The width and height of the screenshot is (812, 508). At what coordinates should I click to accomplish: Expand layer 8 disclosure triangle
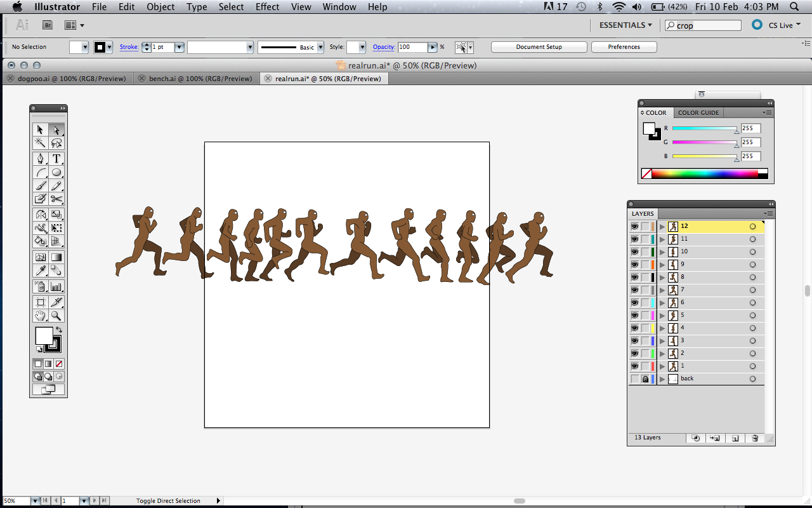662,277
